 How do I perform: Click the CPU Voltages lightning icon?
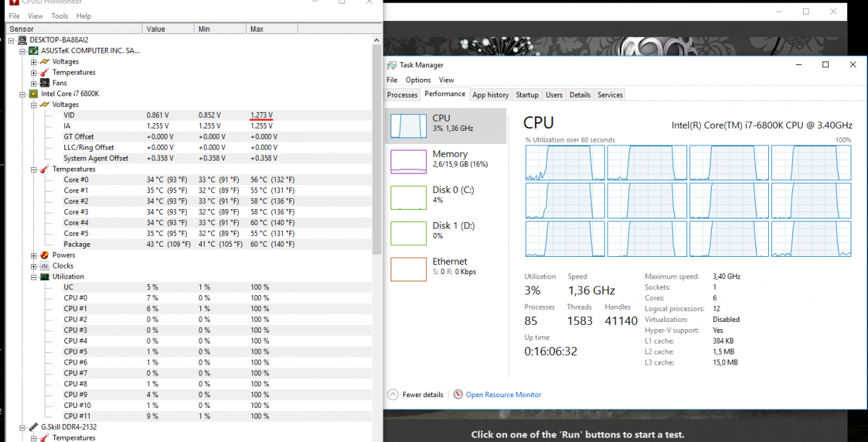[45, 105]
